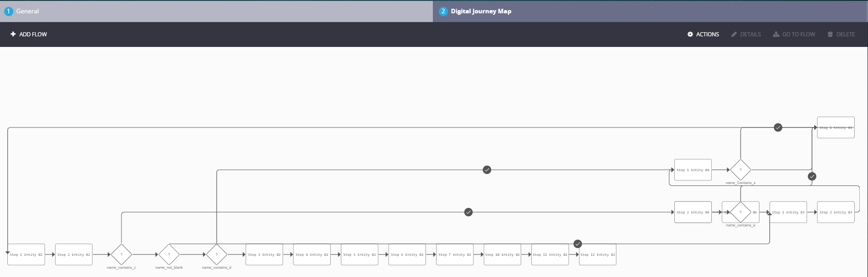Click the trash icon for DELETE

tap(830, 34)
